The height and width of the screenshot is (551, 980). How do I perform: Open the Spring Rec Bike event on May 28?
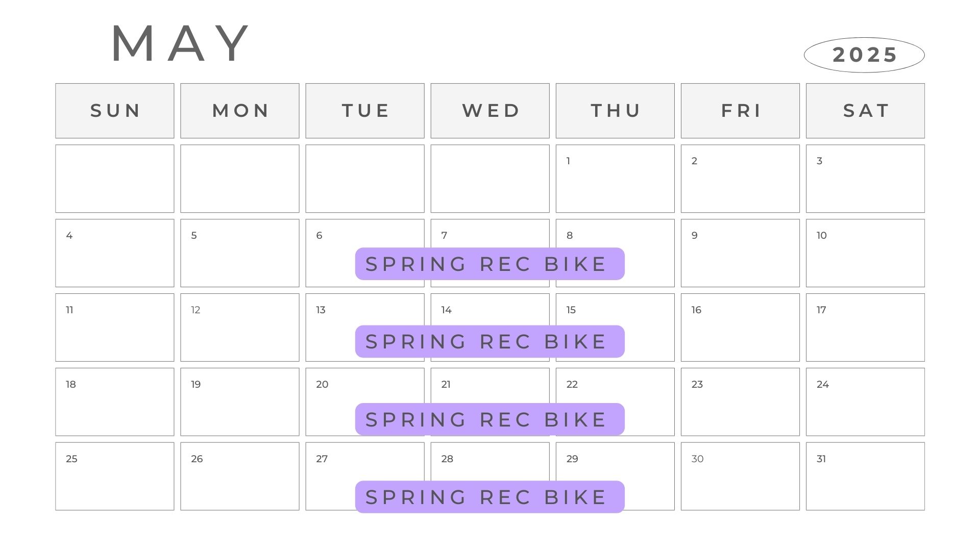pos(489,497)
